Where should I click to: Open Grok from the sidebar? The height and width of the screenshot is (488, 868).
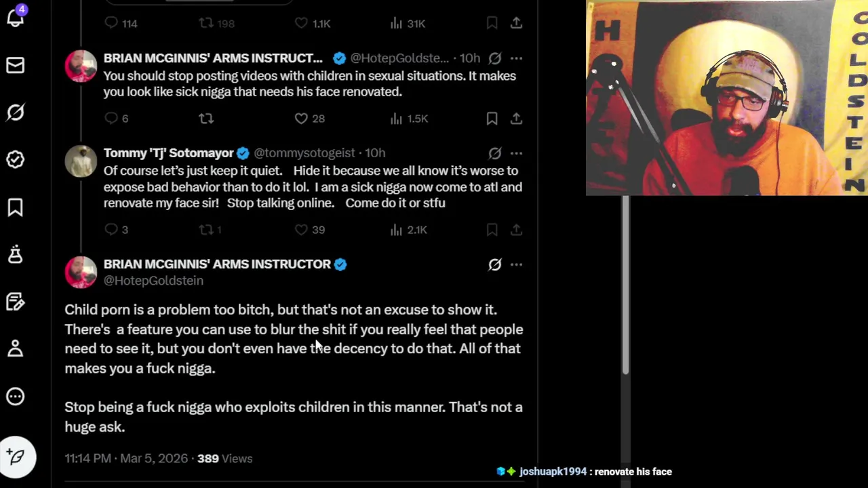click(16, 112)
